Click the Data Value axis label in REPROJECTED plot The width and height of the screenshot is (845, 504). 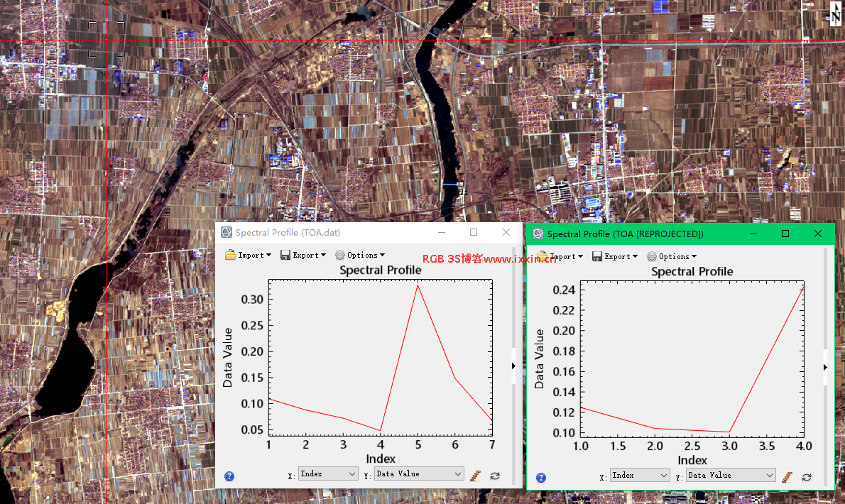539,359
